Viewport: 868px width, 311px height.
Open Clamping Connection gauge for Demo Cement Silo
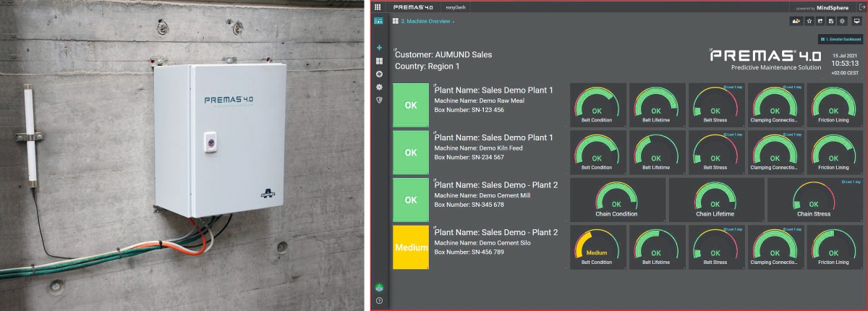[775, 247]
